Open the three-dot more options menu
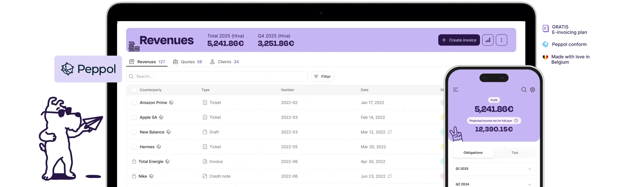 pyautogui.click(x=501, y=40)
